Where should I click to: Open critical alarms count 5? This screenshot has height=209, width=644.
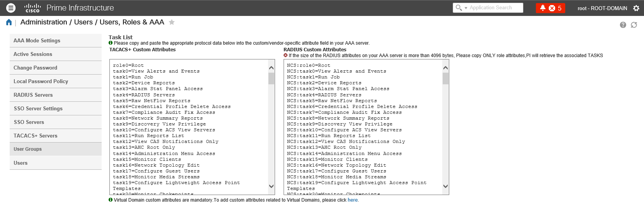(556, 8)
